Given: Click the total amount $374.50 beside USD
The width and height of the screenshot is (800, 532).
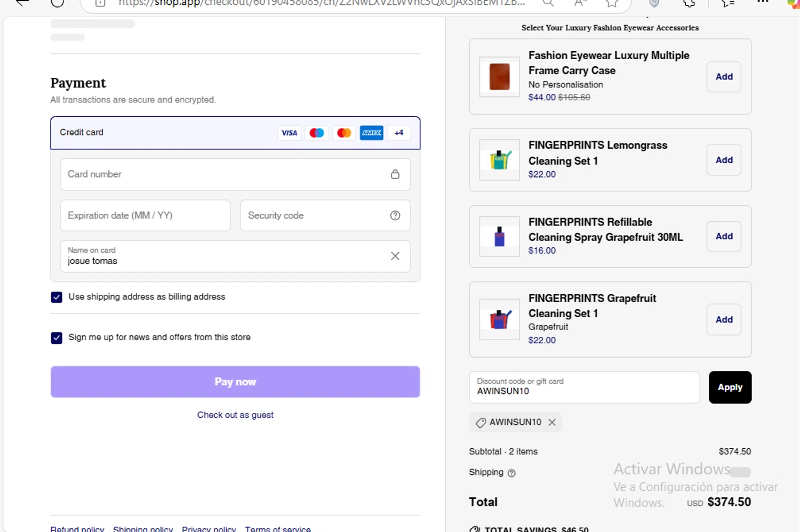Looking at the screenshot, I should pos(729,502).
